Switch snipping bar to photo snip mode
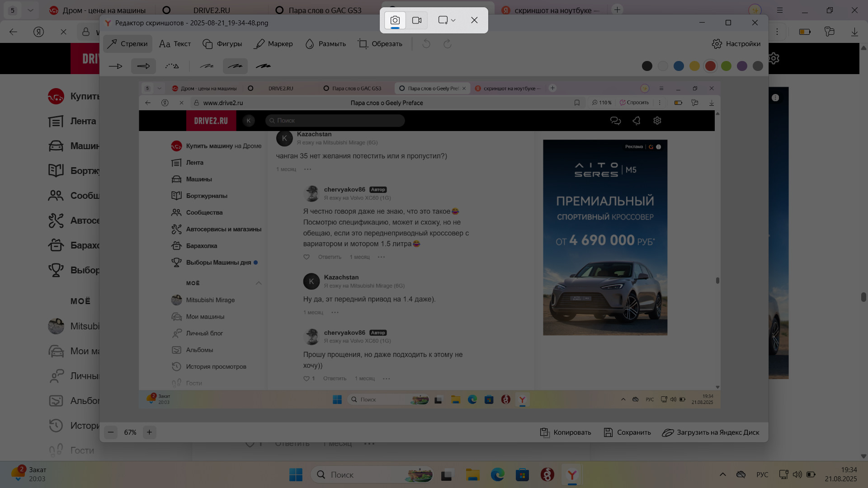 395,20
